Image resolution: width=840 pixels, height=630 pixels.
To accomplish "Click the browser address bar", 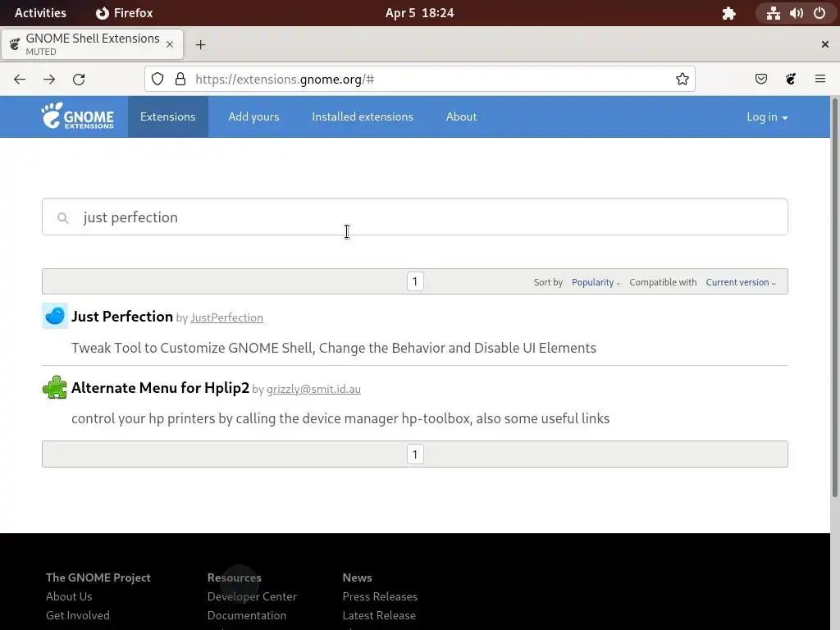I will [419, 80].
